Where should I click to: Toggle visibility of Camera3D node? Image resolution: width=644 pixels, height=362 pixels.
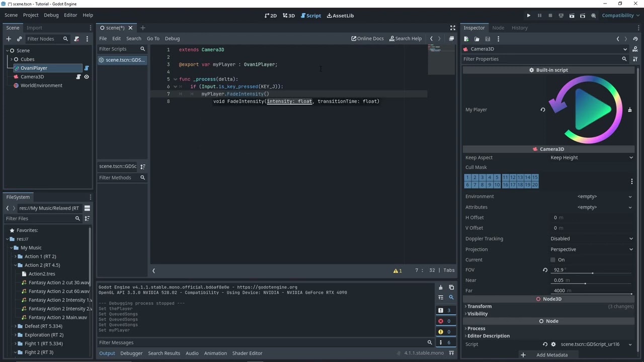(x=87, y=77)
